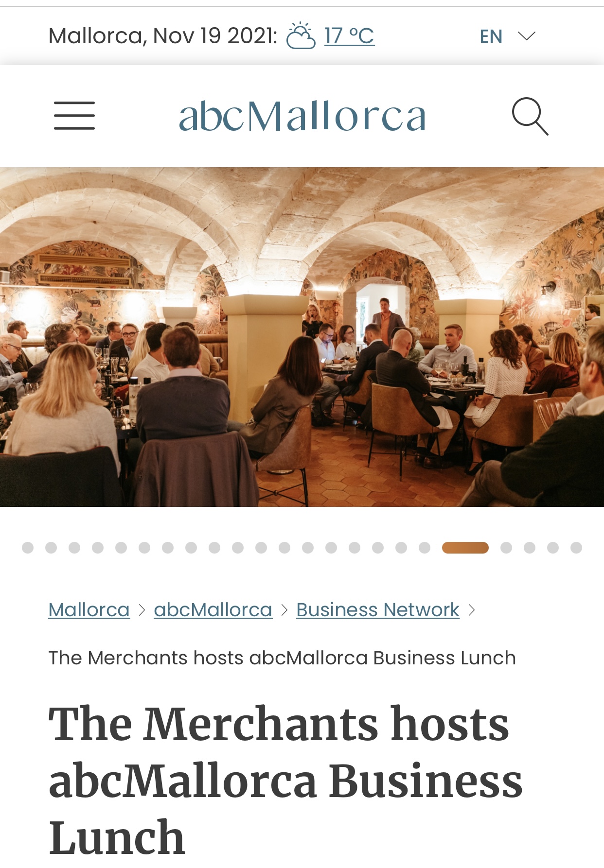Pick the dot just before the active indicator

tap(425, 548)
